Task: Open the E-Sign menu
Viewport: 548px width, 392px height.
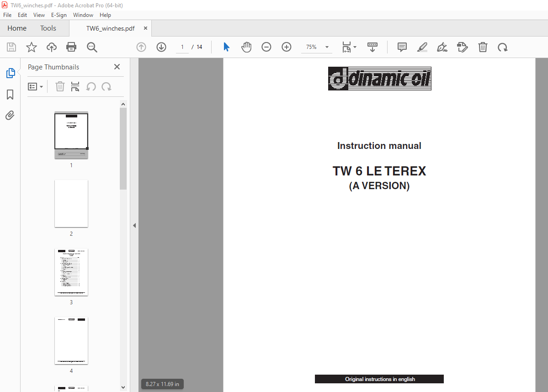Action: click(x=59, y=15)
